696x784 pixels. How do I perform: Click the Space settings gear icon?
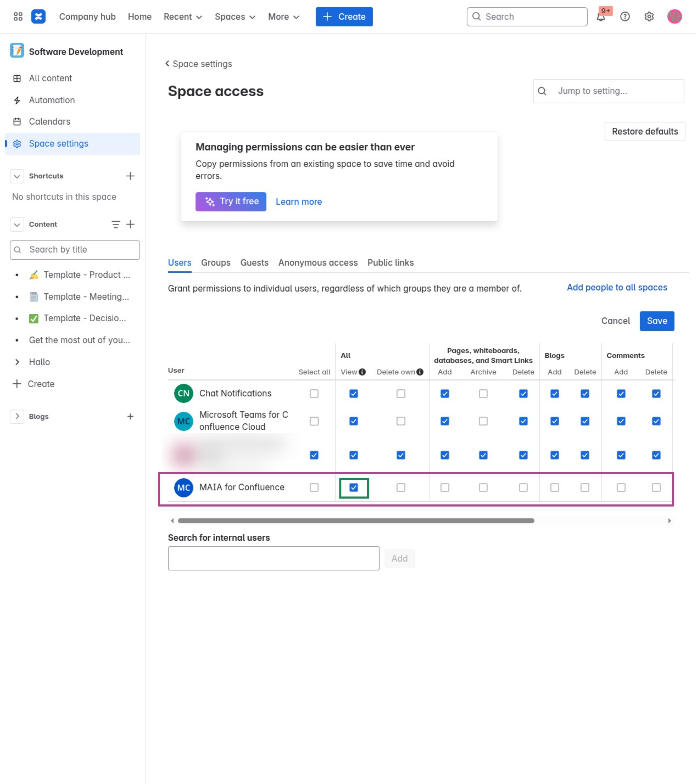tap(17, 143)
